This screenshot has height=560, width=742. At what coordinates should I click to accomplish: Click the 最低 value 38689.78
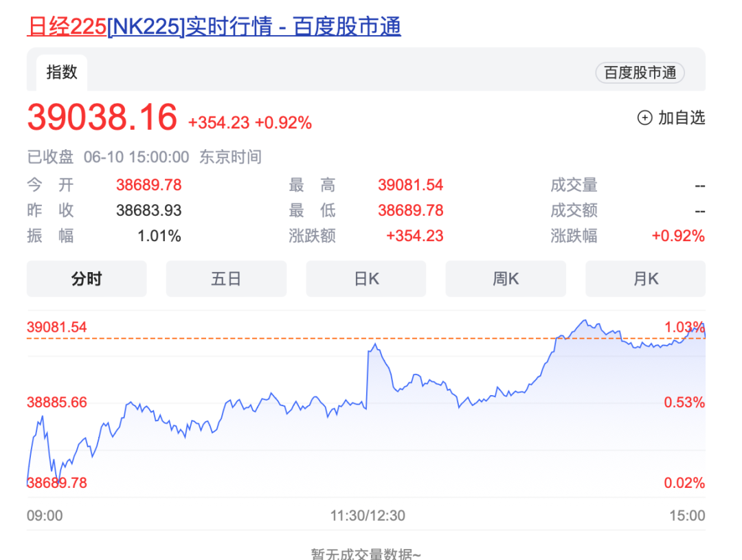pos(410,210)
